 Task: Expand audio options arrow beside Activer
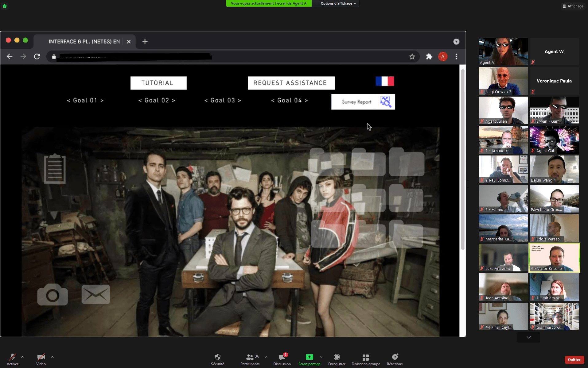click(22, 357)
